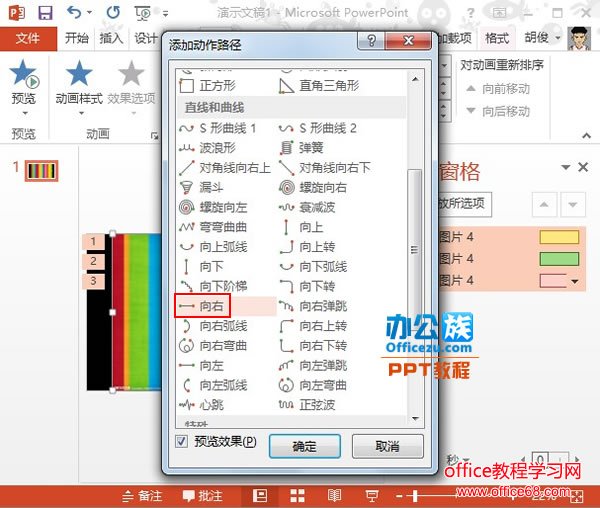Select 向右下转 path option

(x=313, y=346)
